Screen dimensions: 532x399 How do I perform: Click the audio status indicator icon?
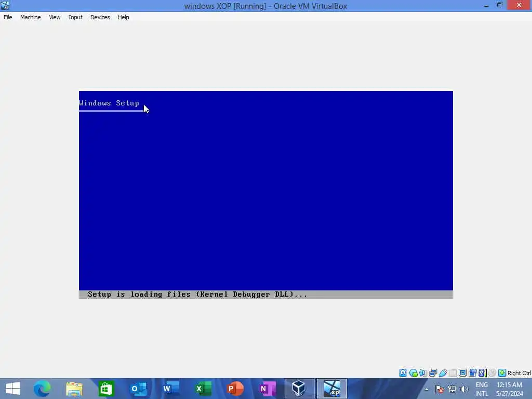423,373
